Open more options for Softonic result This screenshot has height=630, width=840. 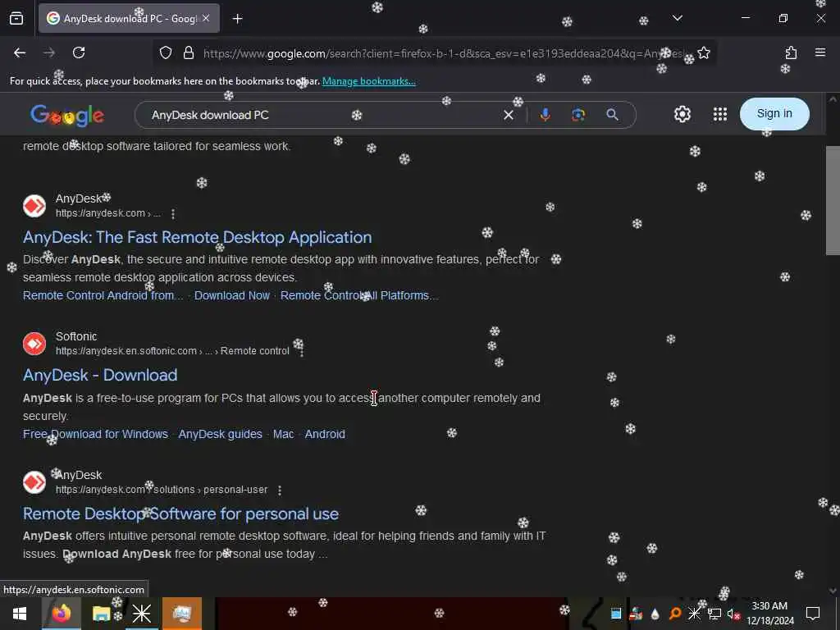[x=302, y=351]
